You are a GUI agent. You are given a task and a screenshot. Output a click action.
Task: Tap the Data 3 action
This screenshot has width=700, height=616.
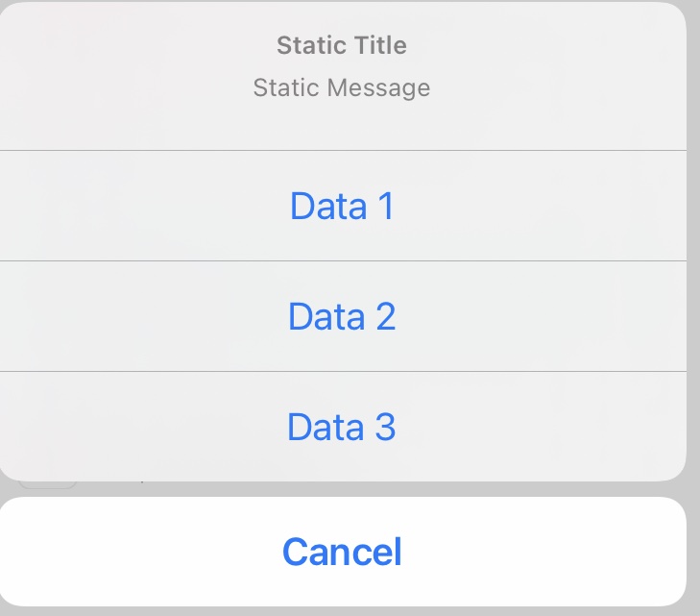342,427
